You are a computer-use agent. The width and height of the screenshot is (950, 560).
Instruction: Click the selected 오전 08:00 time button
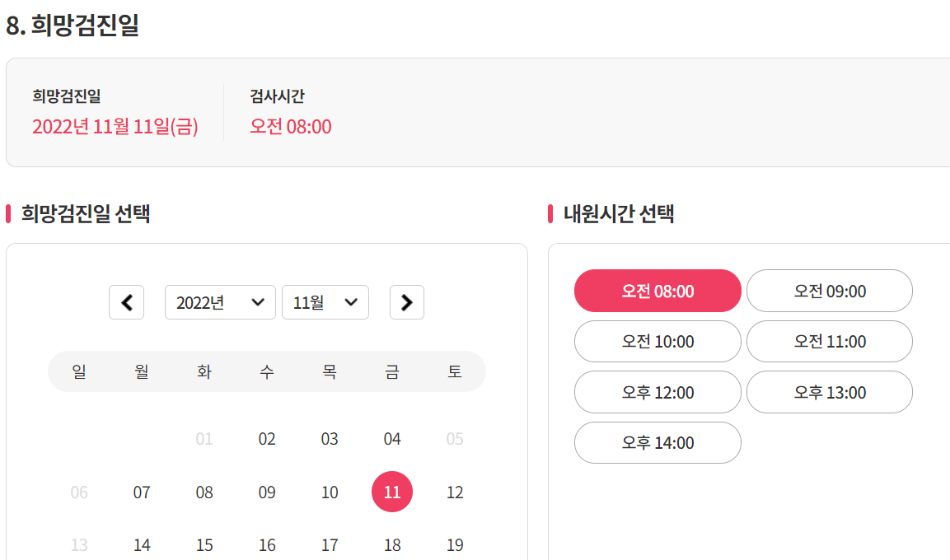tap(658, 291)
